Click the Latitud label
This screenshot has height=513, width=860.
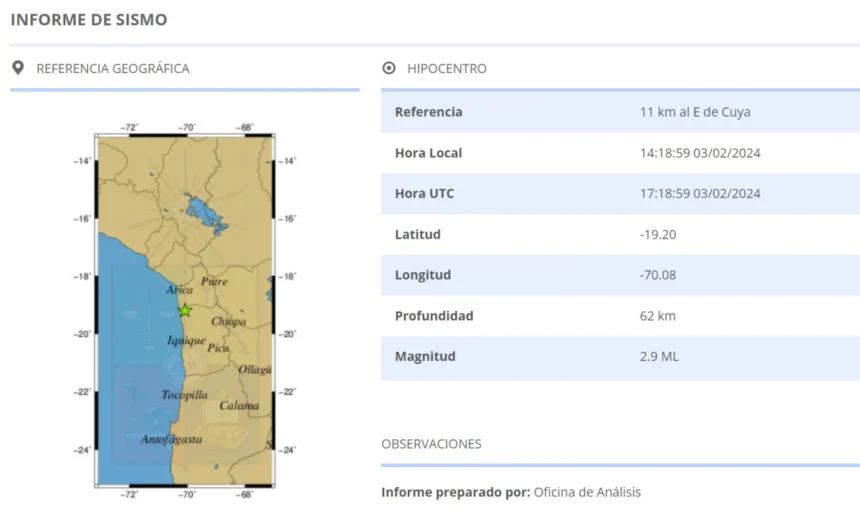(418, 234)
